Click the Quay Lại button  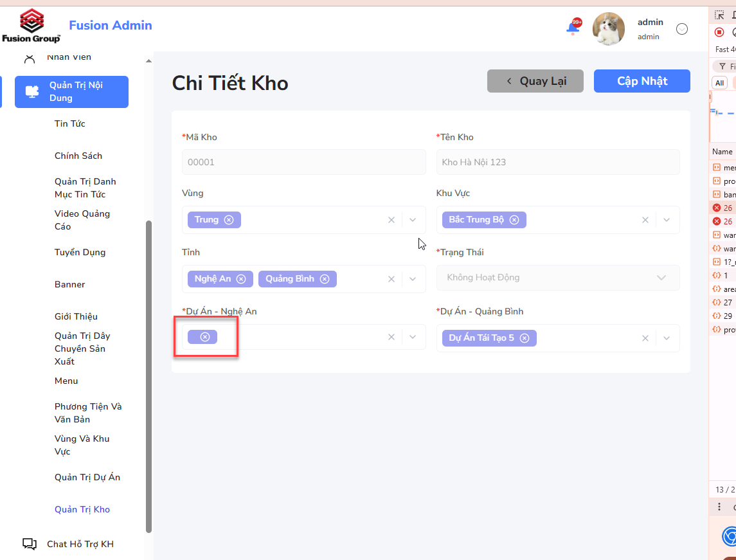tap(535, 81)
